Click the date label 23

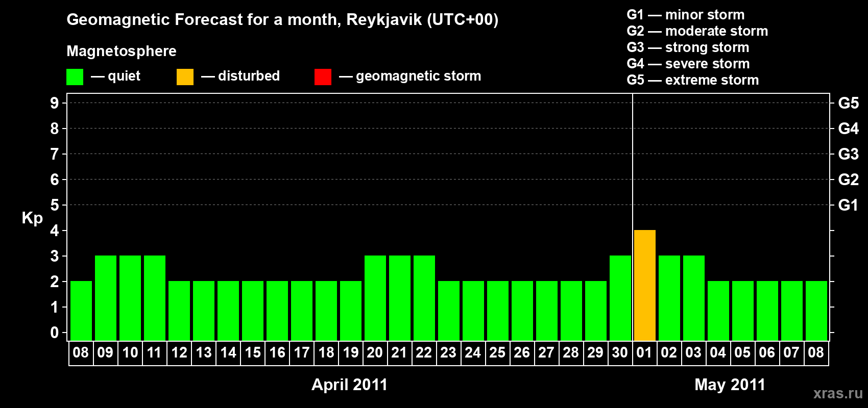[x=448, y=352]
